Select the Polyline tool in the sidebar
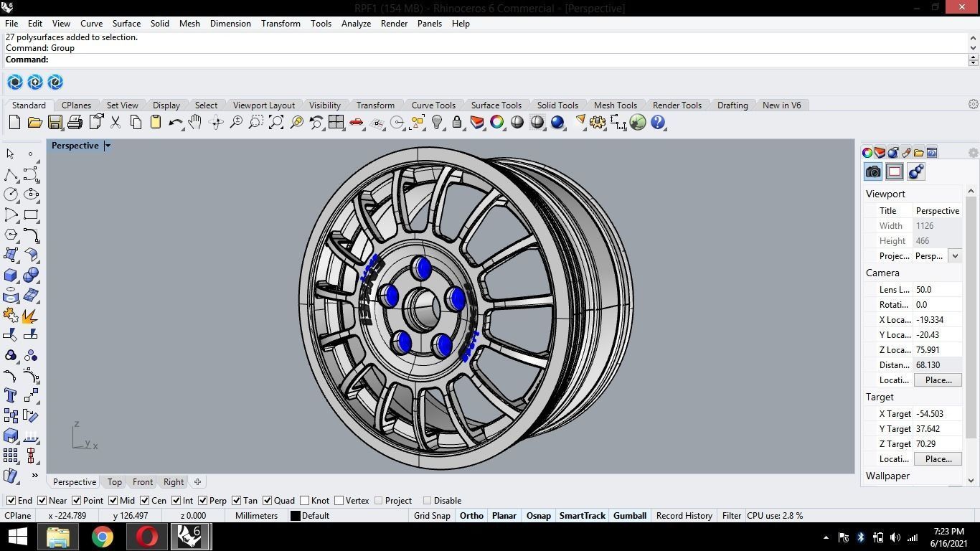Viewport: 980px width, 551px height. (x=11, y=174)
